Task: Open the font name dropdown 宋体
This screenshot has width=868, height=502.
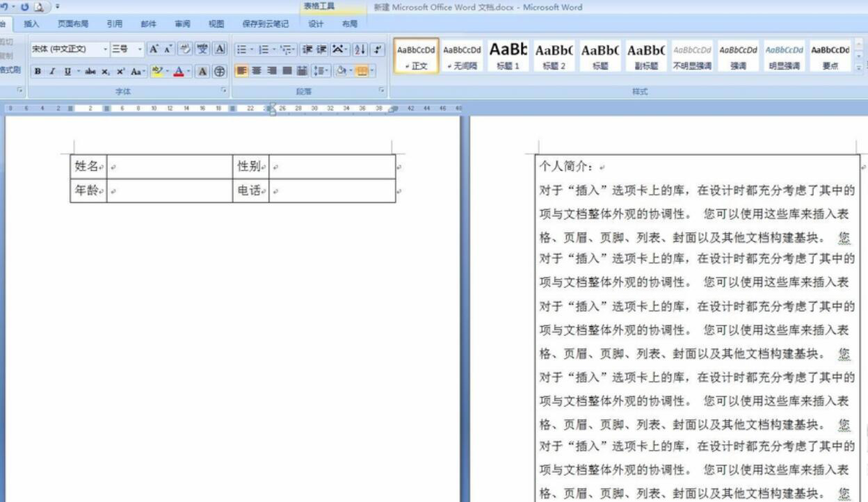Action: [106, 49]
